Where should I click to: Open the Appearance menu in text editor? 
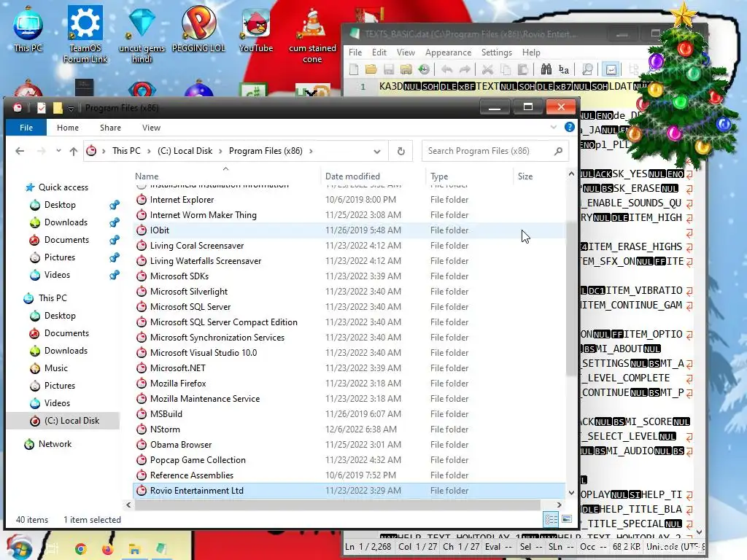[449, 52]
